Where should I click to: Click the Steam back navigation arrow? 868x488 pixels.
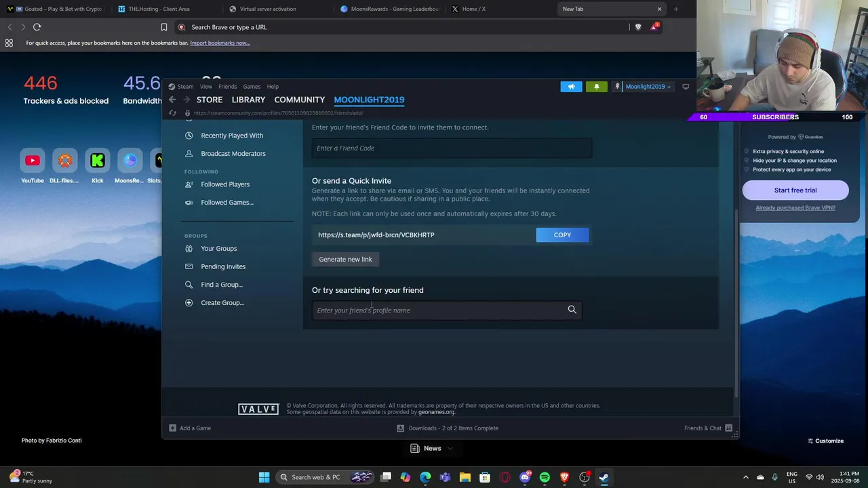click(x=172, y=100)
